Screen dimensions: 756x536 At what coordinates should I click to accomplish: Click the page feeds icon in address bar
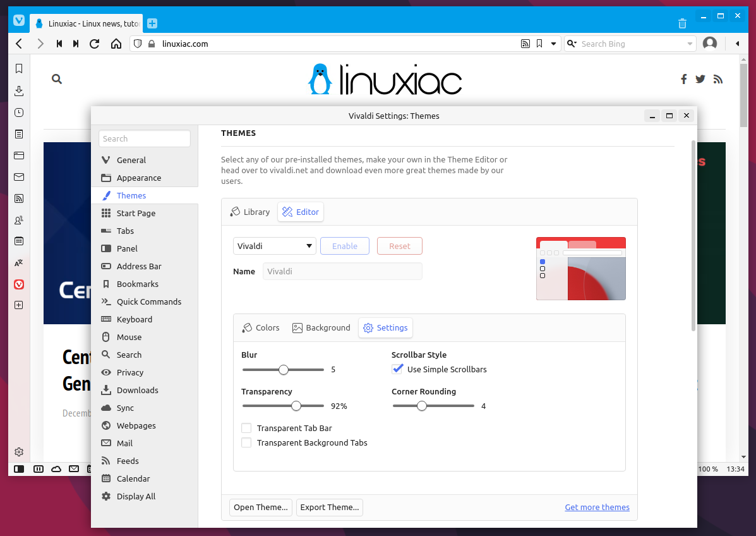point(525,44)
